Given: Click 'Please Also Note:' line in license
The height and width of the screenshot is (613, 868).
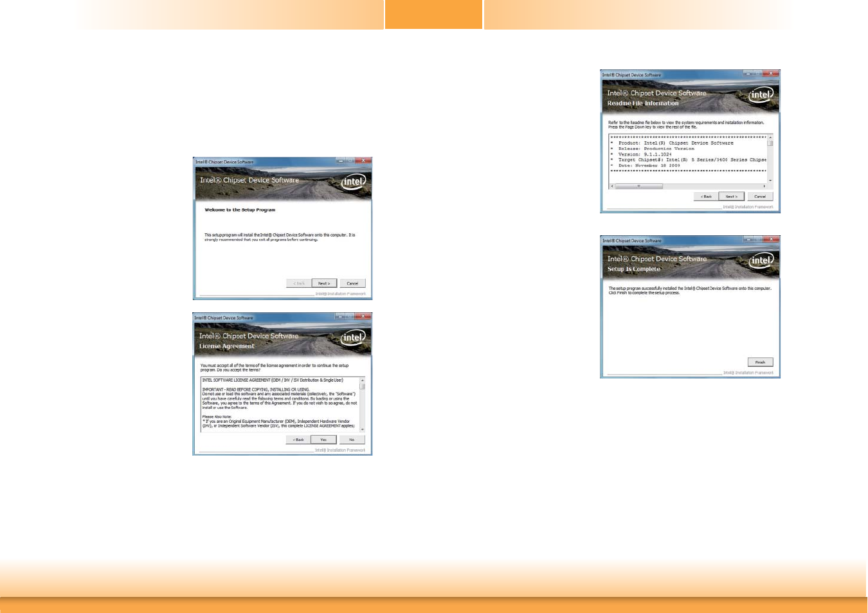Looking at the screenshot, I should tap(217, 417).
